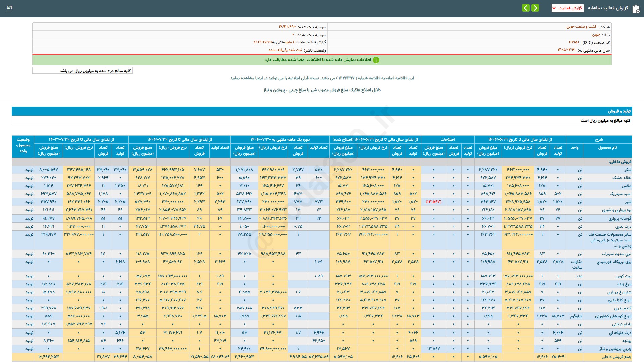Click the اصلاحات column group header
This screenshot has width=644, height=362.
[x=447, y=139]
